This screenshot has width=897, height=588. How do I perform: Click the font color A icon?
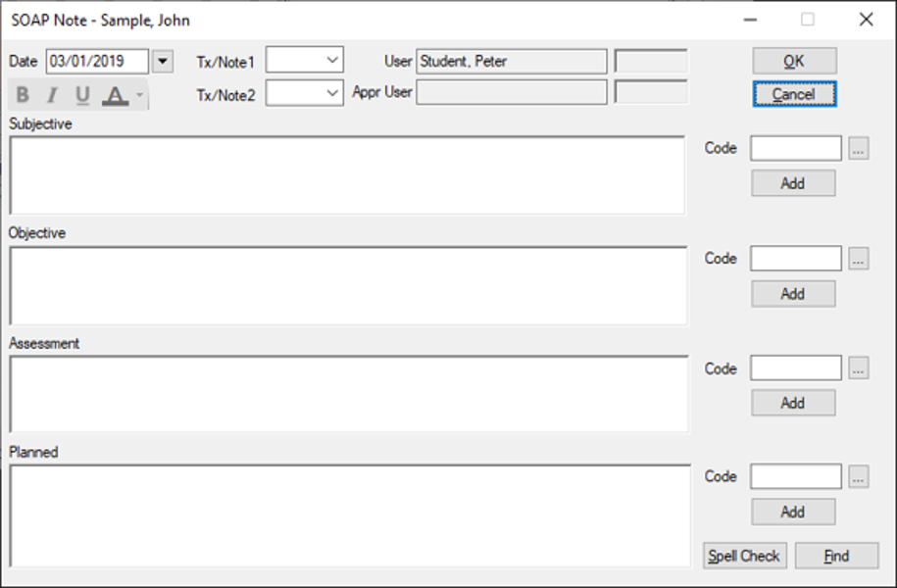(x=116, y=95)
